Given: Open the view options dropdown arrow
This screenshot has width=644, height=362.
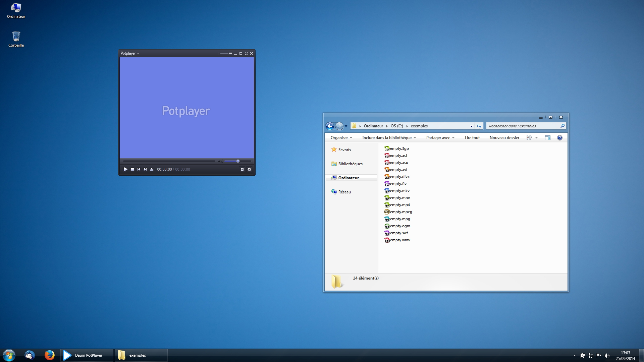Looking at the screenshot, I should click(x=537, y=138).
